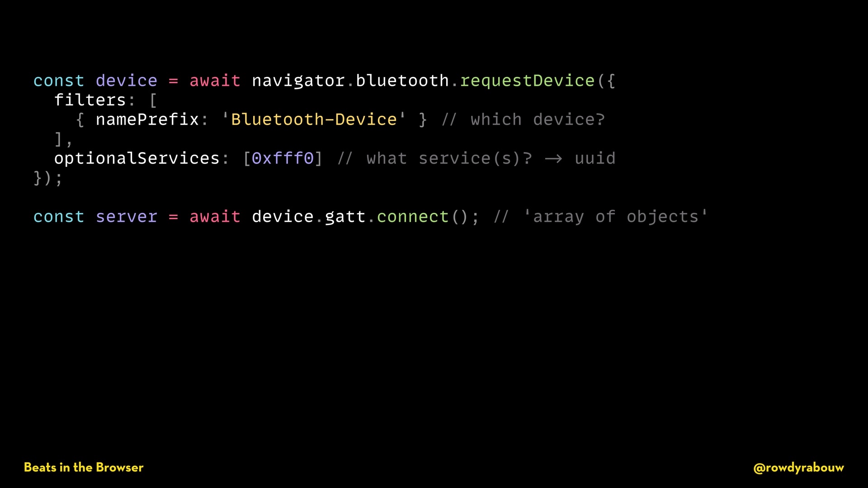The image size is (868, 488).
Task: Click the 'Beats in the Browser' title
Action: point(84,467)
